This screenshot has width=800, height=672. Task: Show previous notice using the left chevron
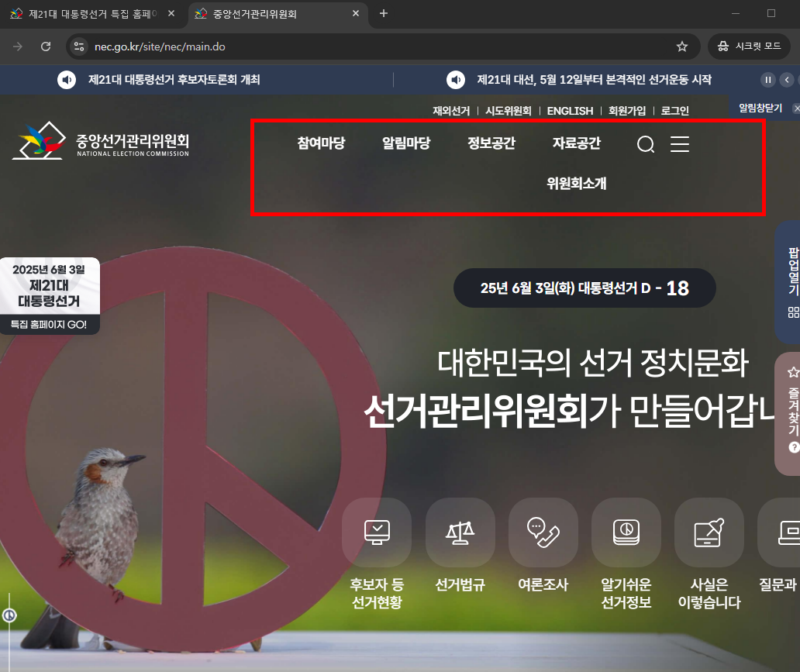coord(786,80)
